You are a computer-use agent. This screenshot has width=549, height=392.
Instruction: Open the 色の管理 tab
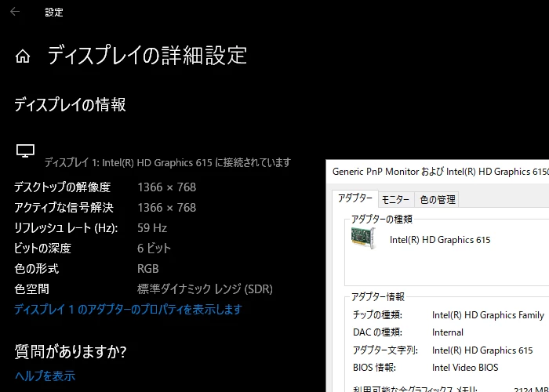(x=438, y=199)
